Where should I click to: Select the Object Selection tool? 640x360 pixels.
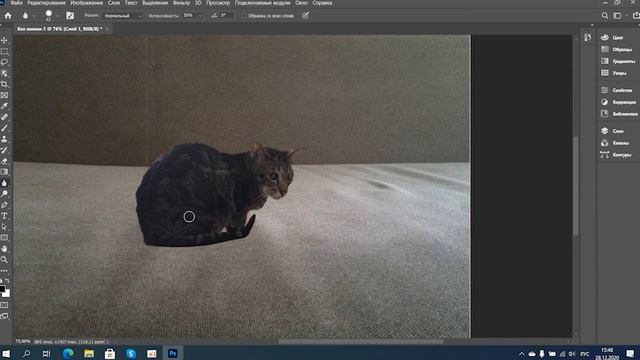[x=4, y=73]
